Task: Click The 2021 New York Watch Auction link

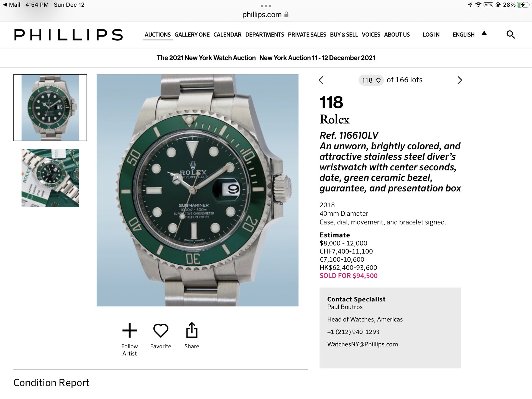Action: point(206,58)
